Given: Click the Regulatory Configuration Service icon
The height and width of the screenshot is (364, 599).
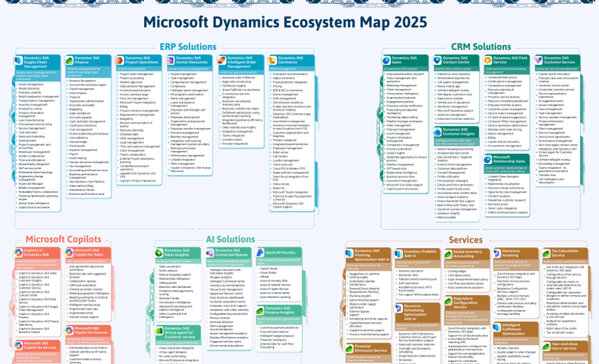Looking at the screenshot, I should coord(448,301).
